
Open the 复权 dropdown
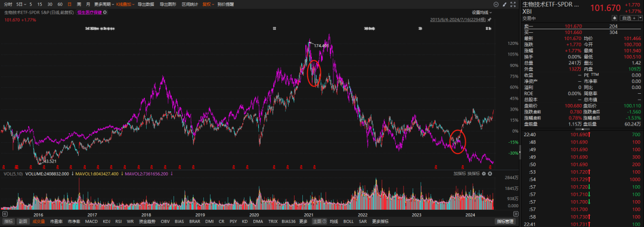(x=208, y=4)
